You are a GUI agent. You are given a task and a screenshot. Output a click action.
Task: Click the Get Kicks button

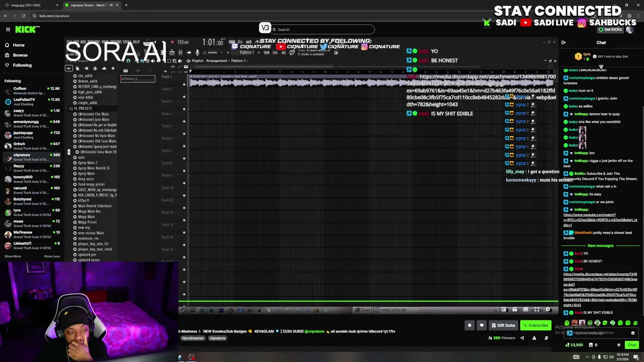tap(611, 30)
